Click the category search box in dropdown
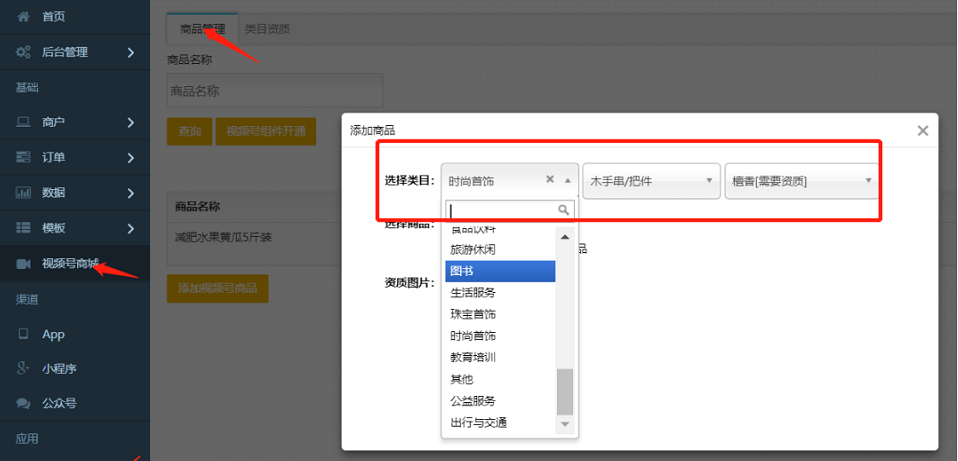Viewport: 958px width, 461px height. point(503,210)
